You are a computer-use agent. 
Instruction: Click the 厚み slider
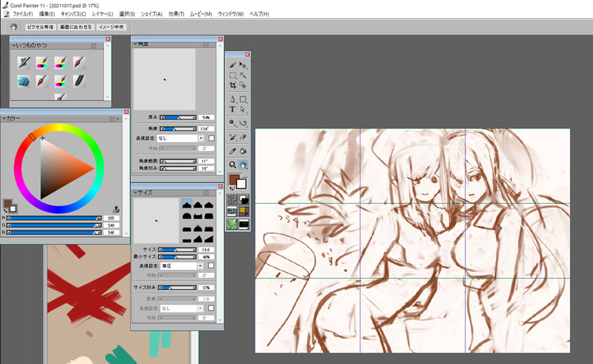pos(178,117)
